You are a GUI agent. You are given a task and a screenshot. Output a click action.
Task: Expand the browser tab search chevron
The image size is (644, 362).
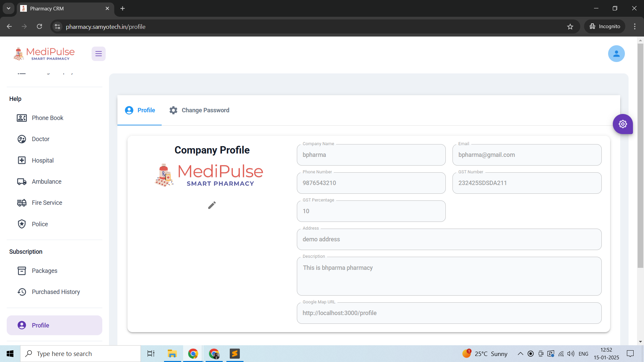(x=8, y=8)
